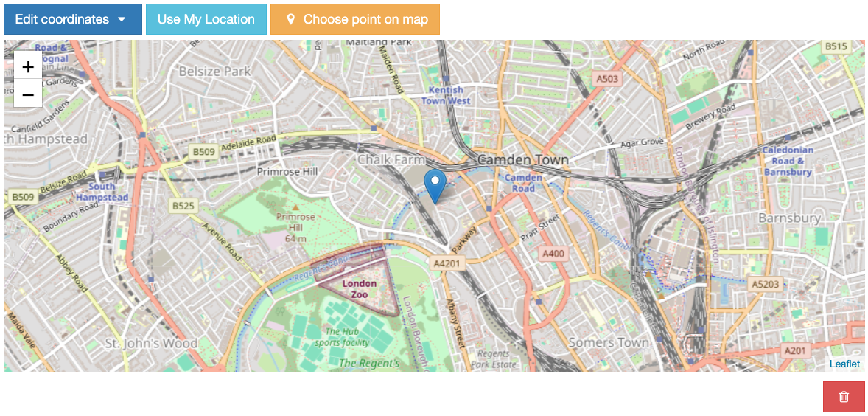
Task: Click the Albany Street label
Action: [454, 324]
